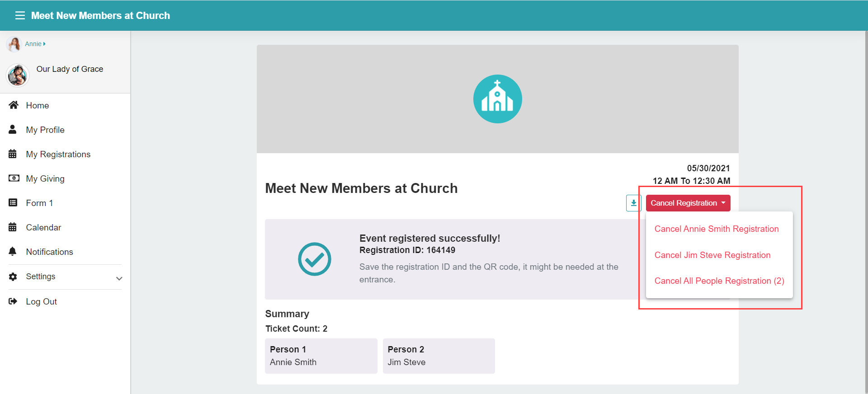Click the success checkmark icon
The image size is (868, 394).
(315, 259)
